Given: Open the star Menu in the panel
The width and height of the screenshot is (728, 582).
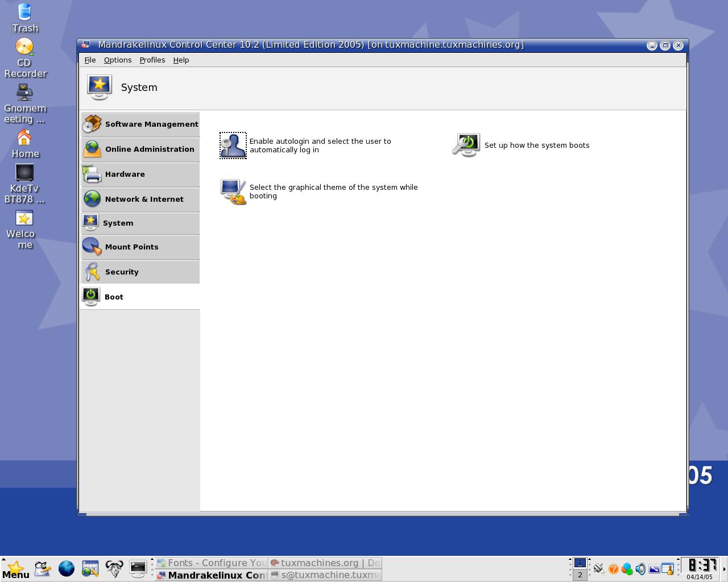Looking at the screenshot, I should click(x=15, y=569).
